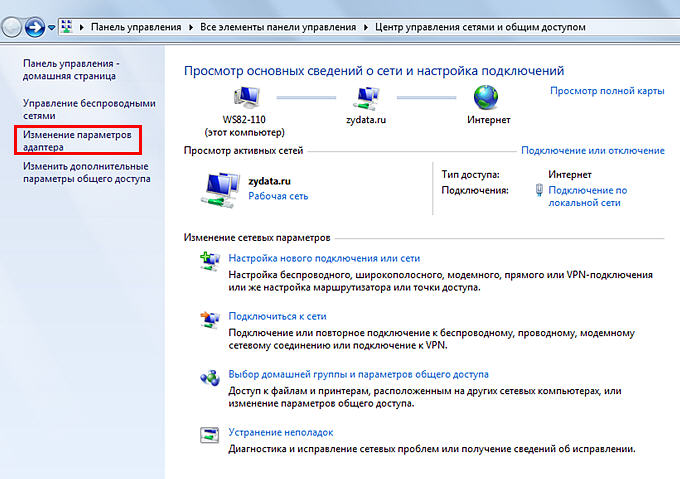This screenshot has width=680, height=479.
Task: Click the Устранение неполадок icon
Action: (x=209, y=435)
